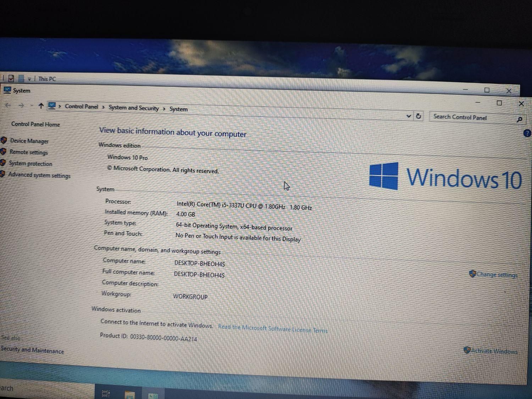Refresh the System page
Viewport: 532px width, 399px height.
[419, 116]
